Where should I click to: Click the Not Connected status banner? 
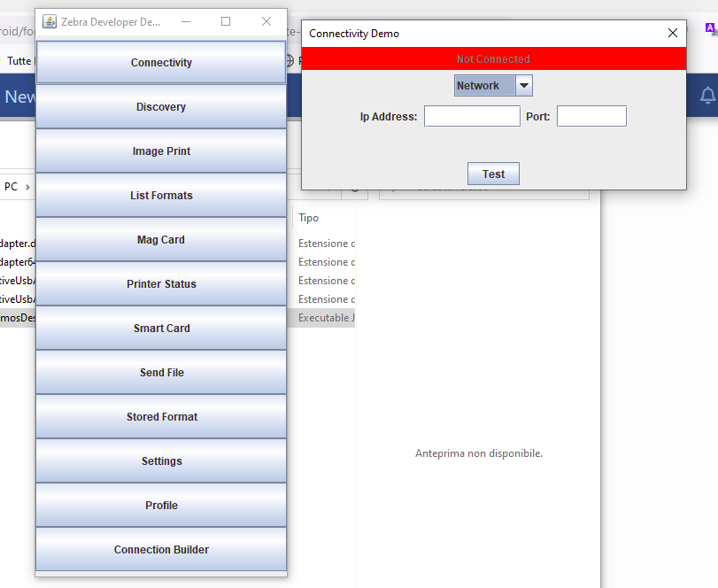[494, 59]
